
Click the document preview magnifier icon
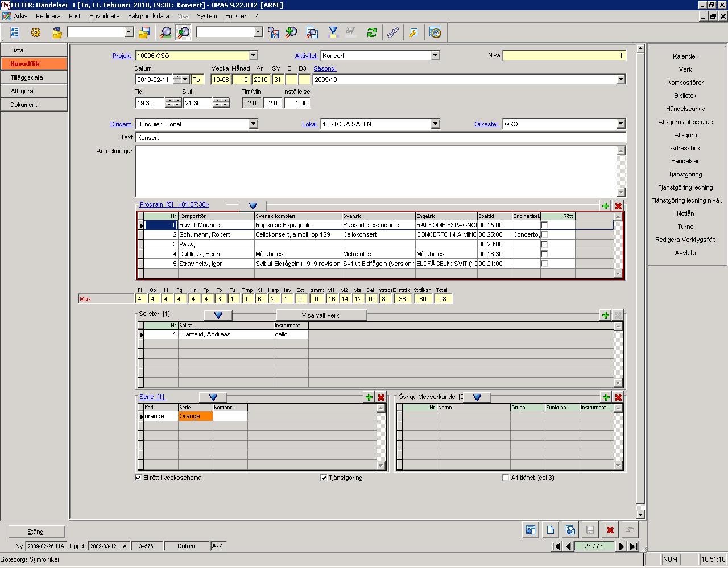pos(312,32)
